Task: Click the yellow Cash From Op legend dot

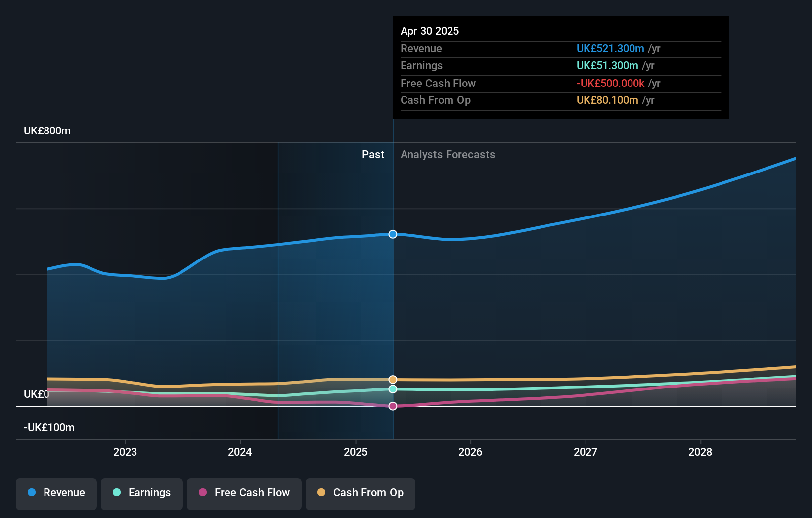Action: pos(321,492)
